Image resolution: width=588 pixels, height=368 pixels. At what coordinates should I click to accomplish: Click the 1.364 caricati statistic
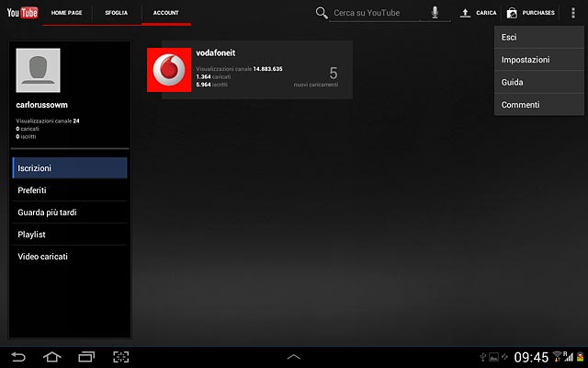(x=213, y=77)
